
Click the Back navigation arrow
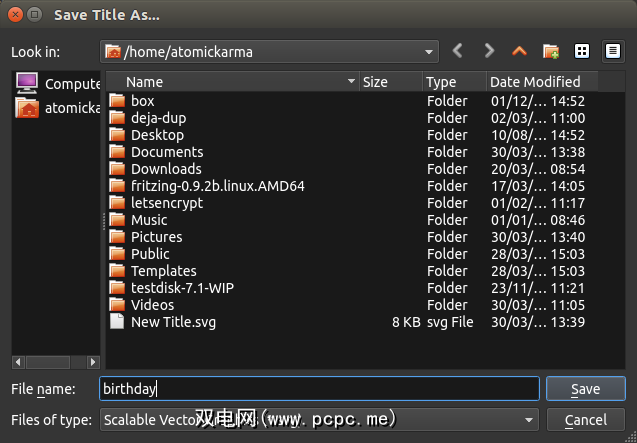[x=458, y=50]
